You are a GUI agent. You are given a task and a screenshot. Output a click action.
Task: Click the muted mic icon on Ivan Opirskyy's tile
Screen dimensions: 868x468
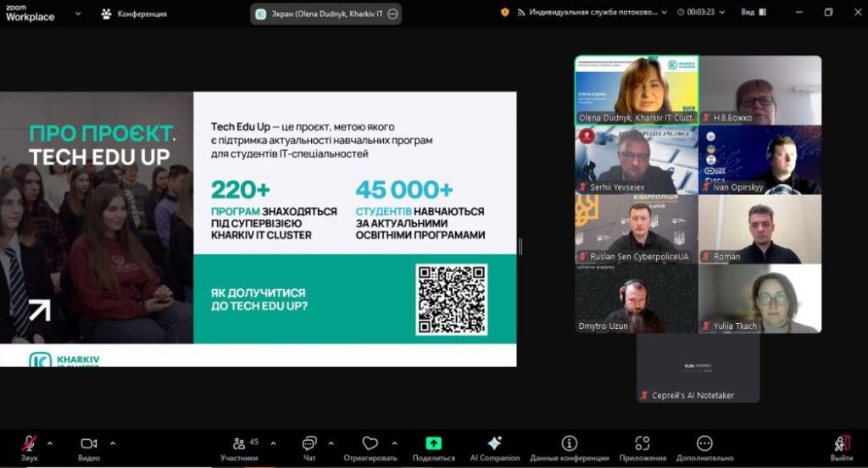point(706,187)
